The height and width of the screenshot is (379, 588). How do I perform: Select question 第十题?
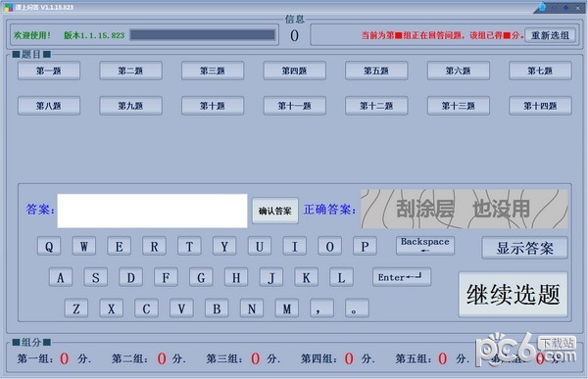point(213,106)
